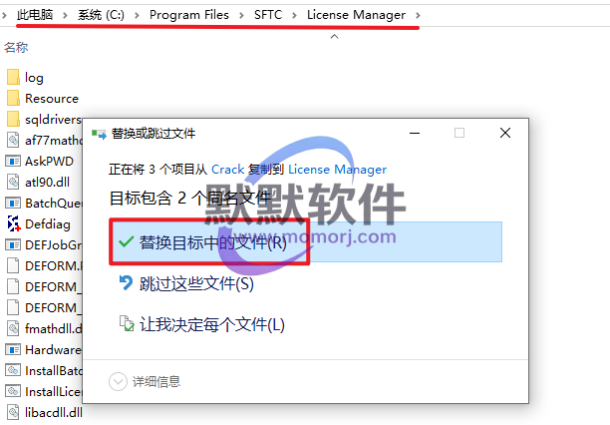Open the License Manager destination link
The width and height of the screenshot is (610, 425).
pyautogui.click(x=337, y=169)
